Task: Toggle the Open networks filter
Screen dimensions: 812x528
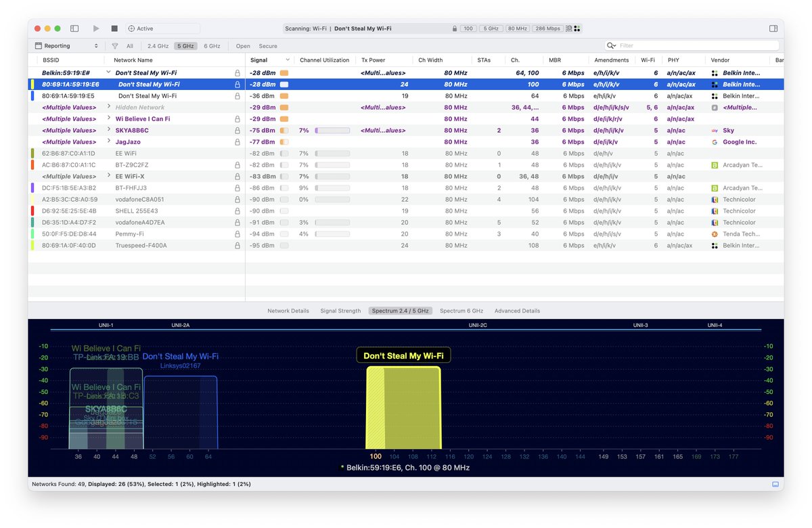Action: [x=242, y=46]
